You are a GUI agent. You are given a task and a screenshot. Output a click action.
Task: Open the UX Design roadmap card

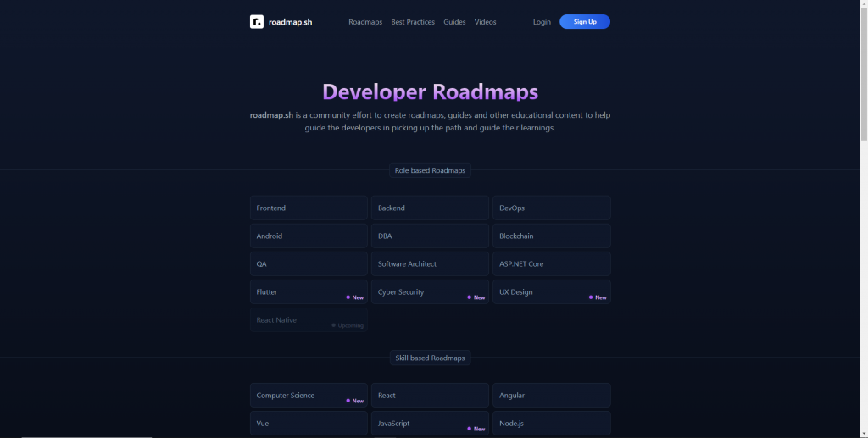[x=551, y=292]
